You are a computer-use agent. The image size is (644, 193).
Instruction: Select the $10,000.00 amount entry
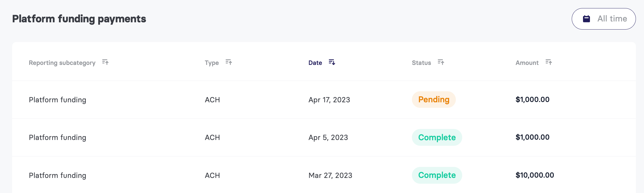[535, 175]
